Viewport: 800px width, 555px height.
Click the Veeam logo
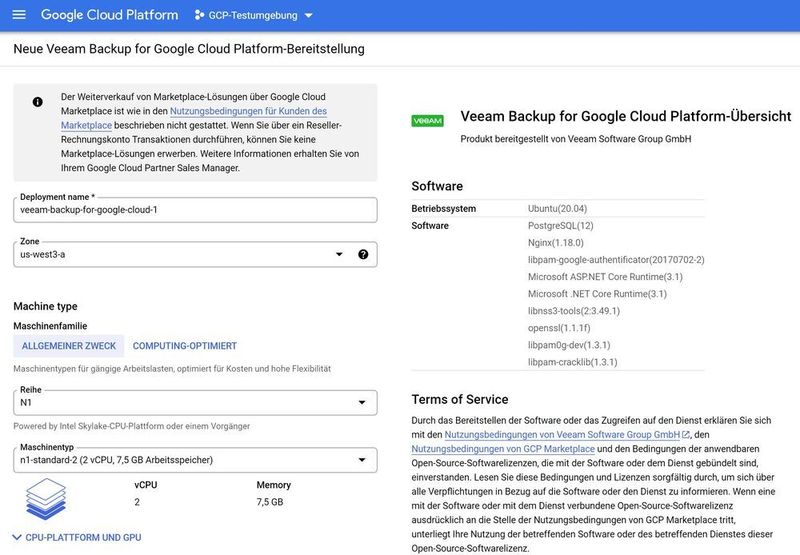click(x=428, y=121)
